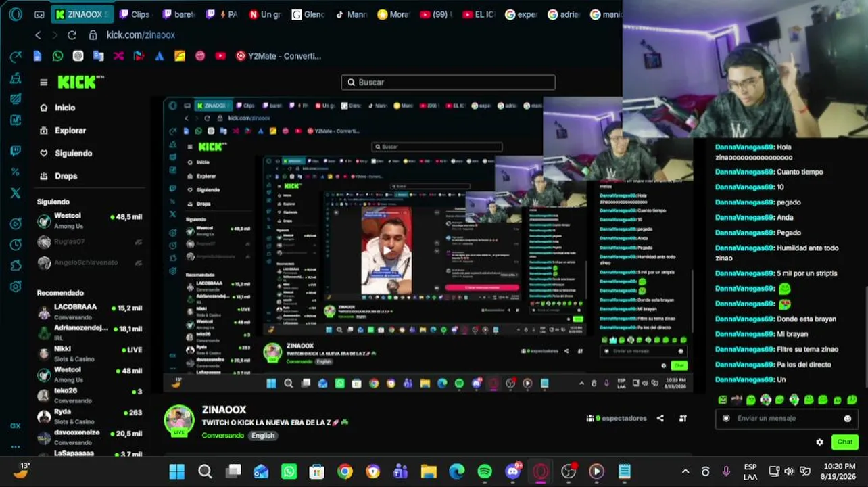This screenshot has height=487, width=868.
Task: Open the emote picker in message box
Action: click(847, 419)
